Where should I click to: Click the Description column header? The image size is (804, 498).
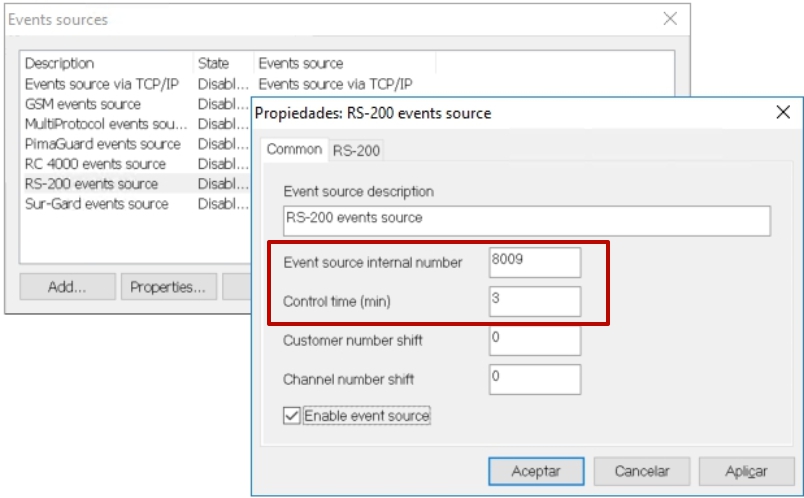coord(60,63)
